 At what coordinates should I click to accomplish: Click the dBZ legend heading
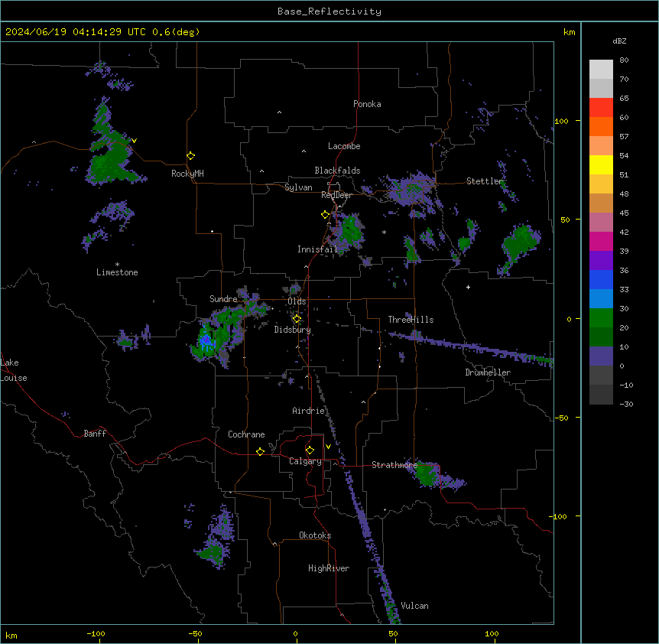pyautogui.click(x=619, y=41)
